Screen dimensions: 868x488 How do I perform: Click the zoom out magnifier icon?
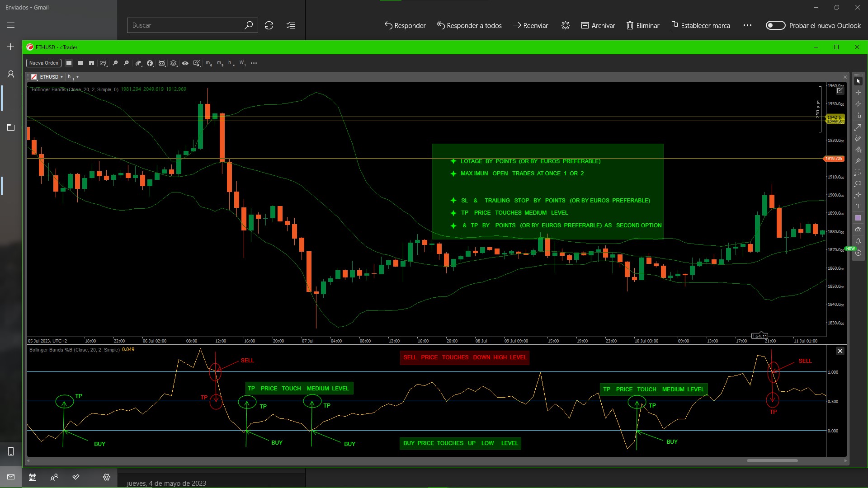(115, 63)
